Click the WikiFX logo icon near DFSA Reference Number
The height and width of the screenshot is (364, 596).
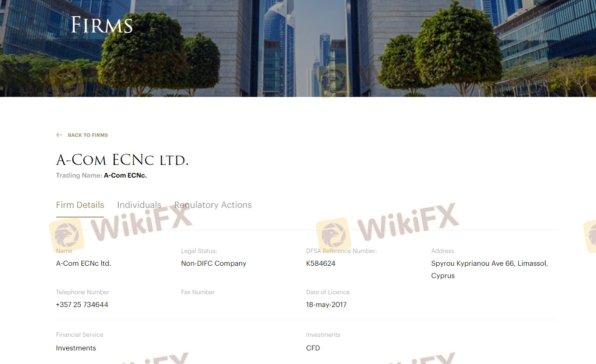[x=334, y=235]
